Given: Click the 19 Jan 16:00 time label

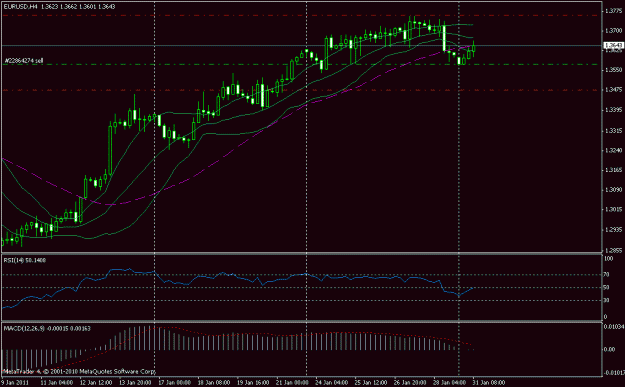Looking at the screenshot, I should (253, 383).
